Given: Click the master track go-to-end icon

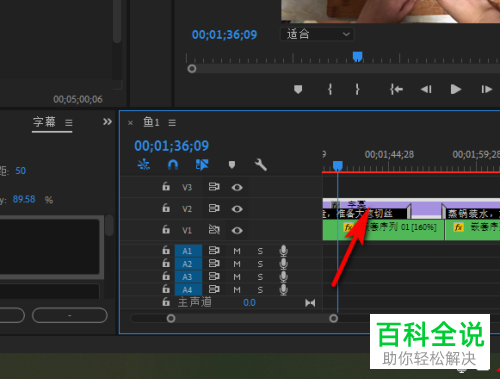Looking at the screenshot, I should pos(310,303).
